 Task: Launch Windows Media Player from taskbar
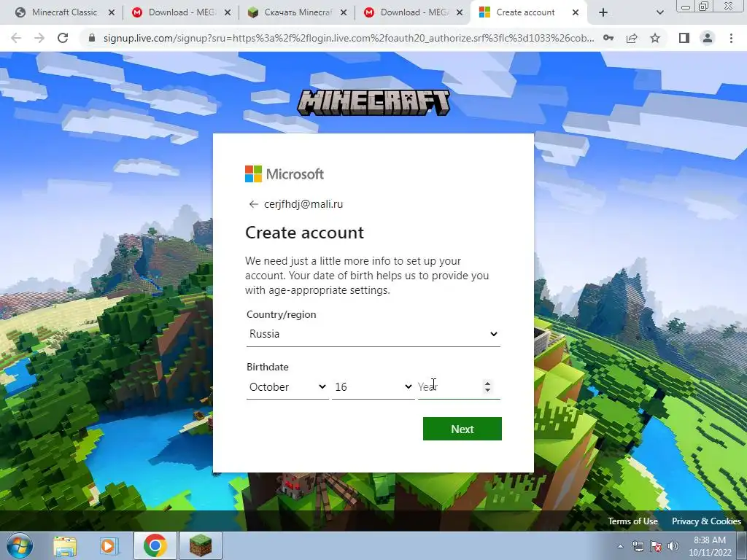click(109, 545)
